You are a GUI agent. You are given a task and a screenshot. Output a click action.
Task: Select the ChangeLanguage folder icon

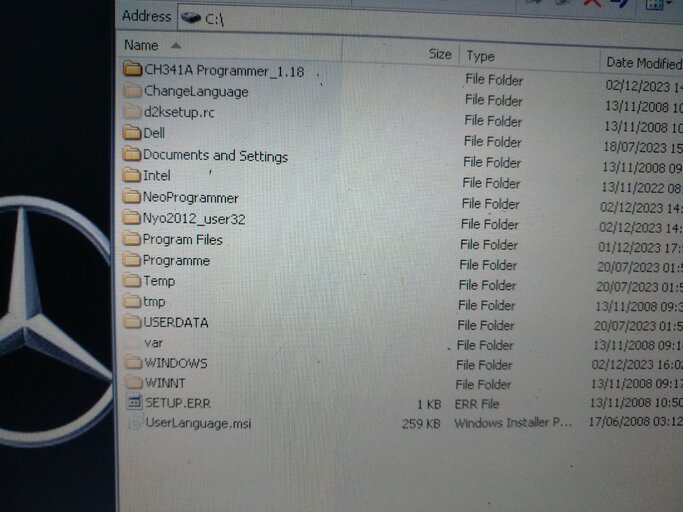pos(132,90)
